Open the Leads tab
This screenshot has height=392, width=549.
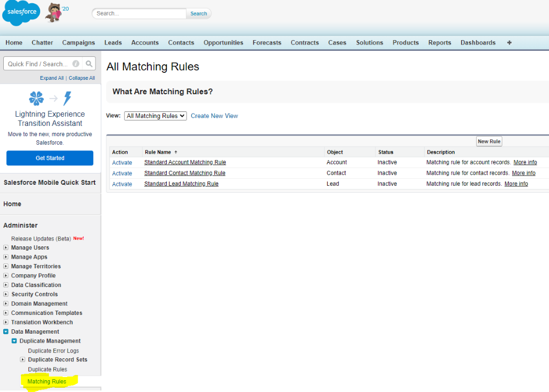(x=113, y=43)
